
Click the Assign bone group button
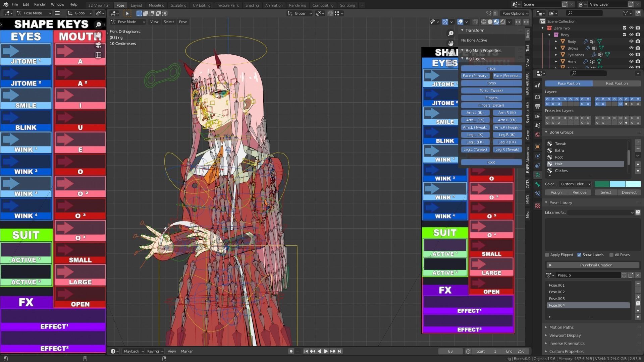click(x=556, y=192)
